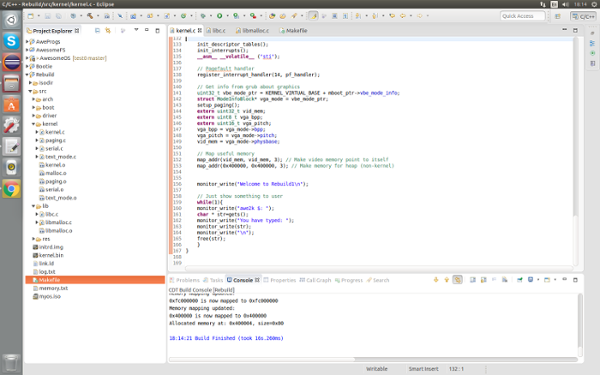Click Open Perspective icon beside Quick Access
The width and height of the screenshot is (600, 375).
[558, 16]
